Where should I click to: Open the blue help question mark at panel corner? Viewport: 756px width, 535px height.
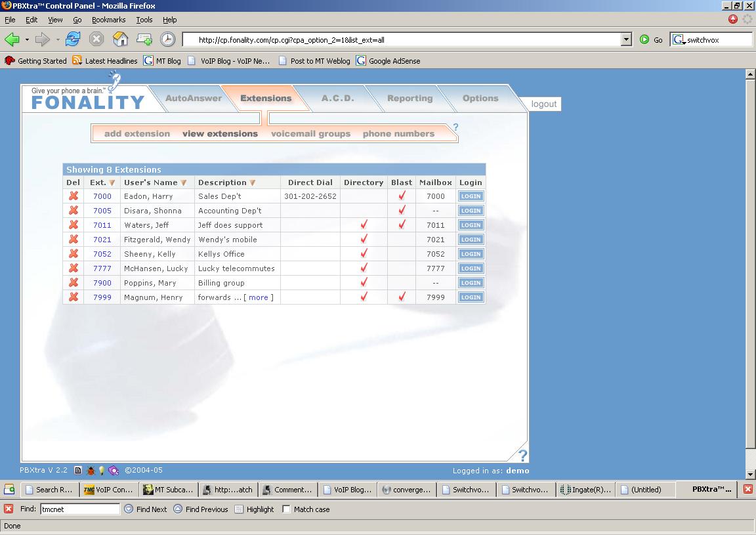coord(522,455)
